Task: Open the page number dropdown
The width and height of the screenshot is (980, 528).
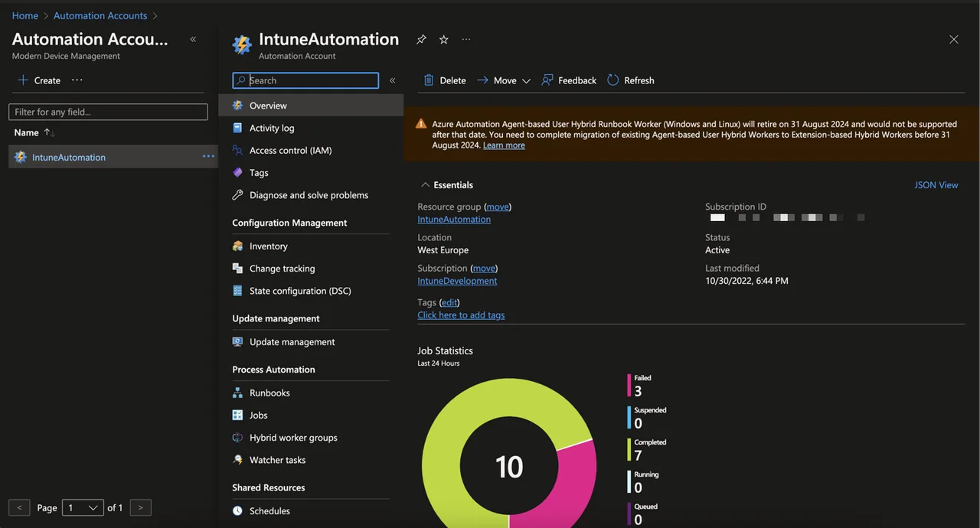Action: click(83, 507)
